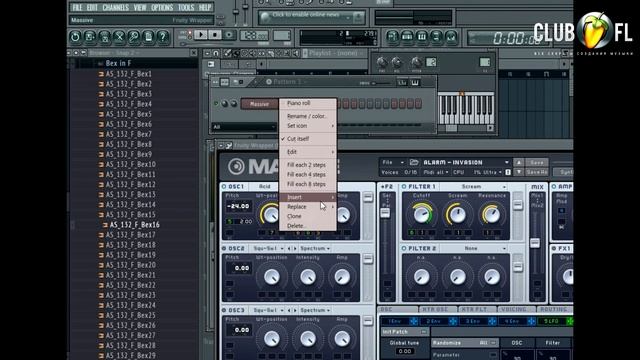Click the undo circular arrow toolbar icon
Image resolution: width=640 pixels, height=360 pixels.
[75, 37]
